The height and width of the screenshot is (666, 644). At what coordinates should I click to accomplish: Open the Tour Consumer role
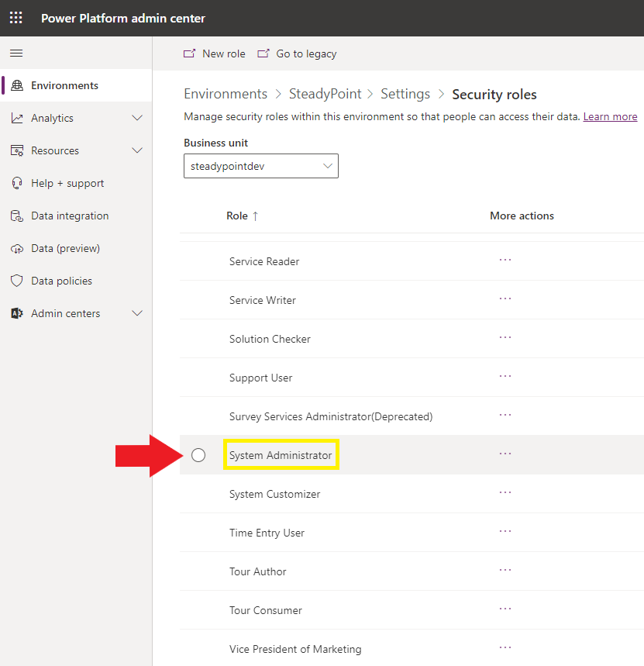tap(265, 610)
